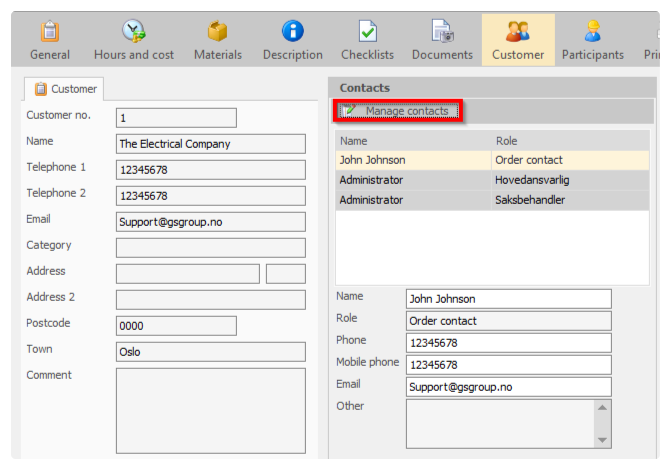Select the Materials box icon

coord(218,31)
